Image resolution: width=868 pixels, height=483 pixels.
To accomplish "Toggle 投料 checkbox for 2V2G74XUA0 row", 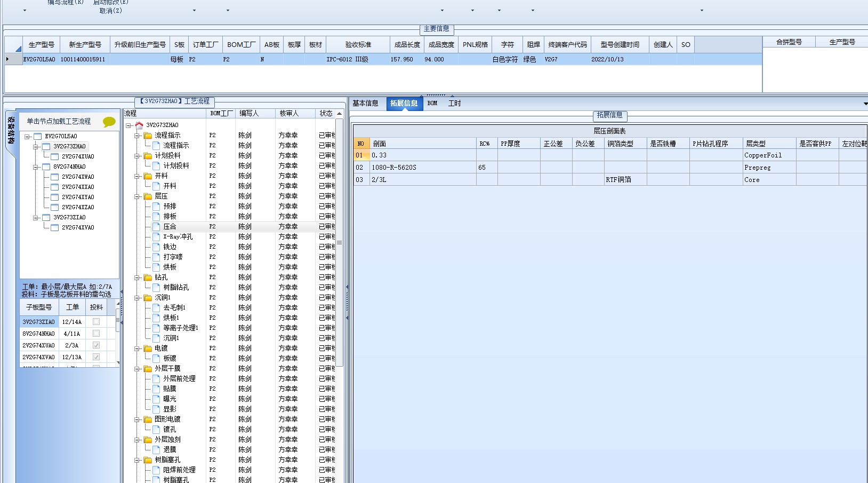I will [x=96, y=345].
